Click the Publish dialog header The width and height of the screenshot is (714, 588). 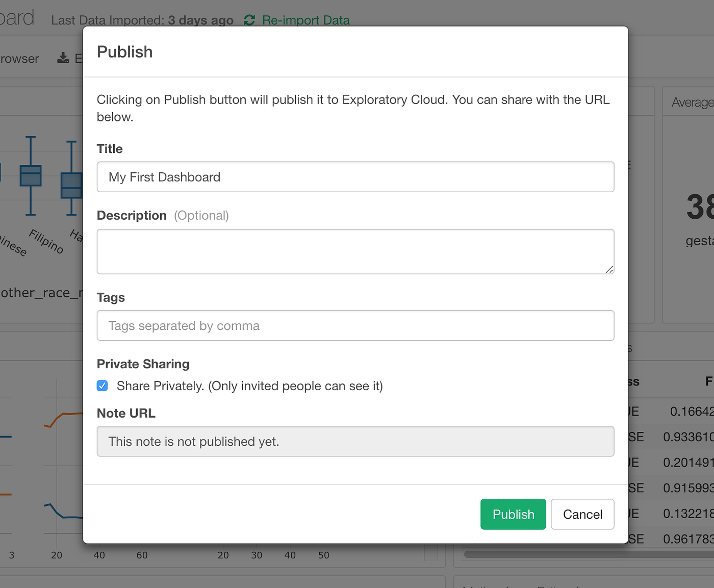pos(124,52)
